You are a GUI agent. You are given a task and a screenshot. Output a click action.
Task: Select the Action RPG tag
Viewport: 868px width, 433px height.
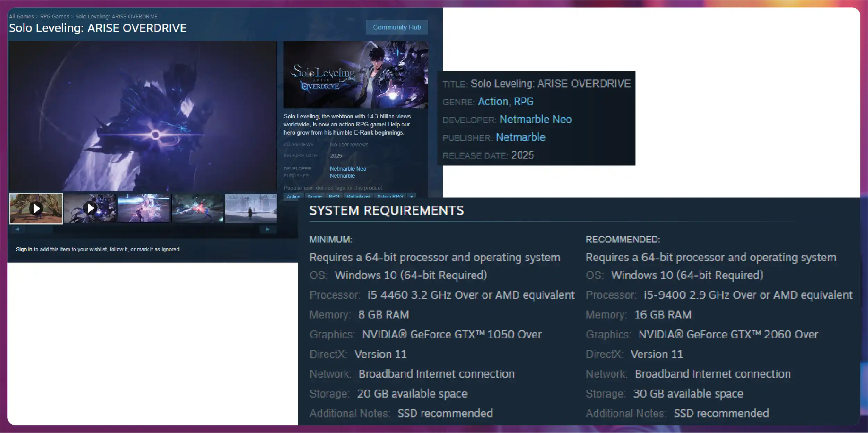click(x=390, y=196)
